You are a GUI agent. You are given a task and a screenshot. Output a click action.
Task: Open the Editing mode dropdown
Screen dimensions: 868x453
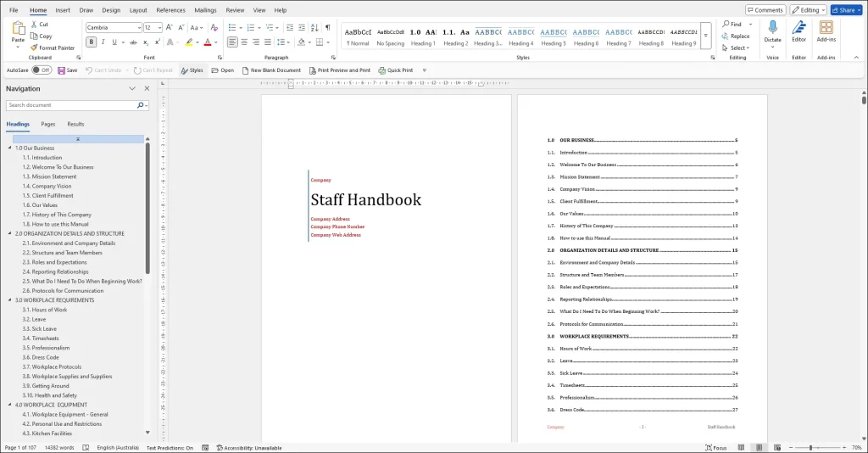(808, 10)
